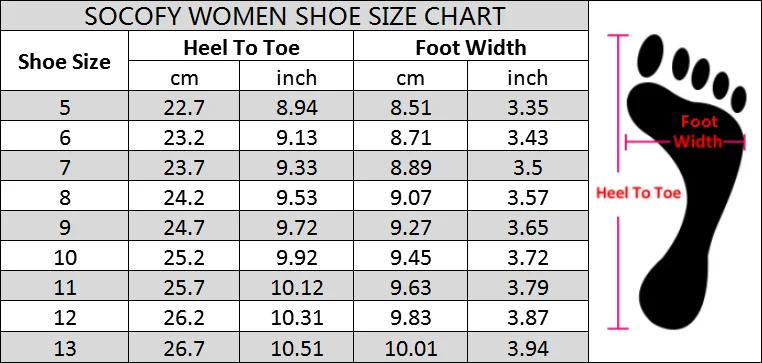Click the 3.5 inch foot width value
This screenshot has height=363, width=762.
[x=528, y=167]
